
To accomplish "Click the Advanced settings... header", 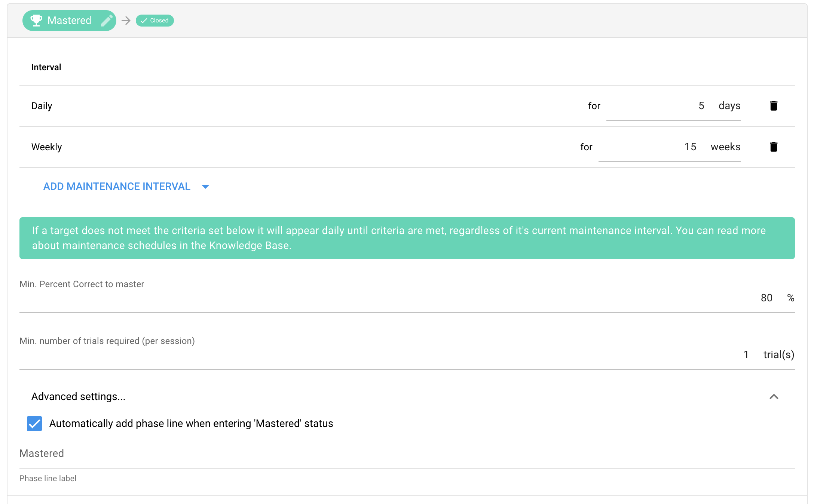I will coord(79,397).
